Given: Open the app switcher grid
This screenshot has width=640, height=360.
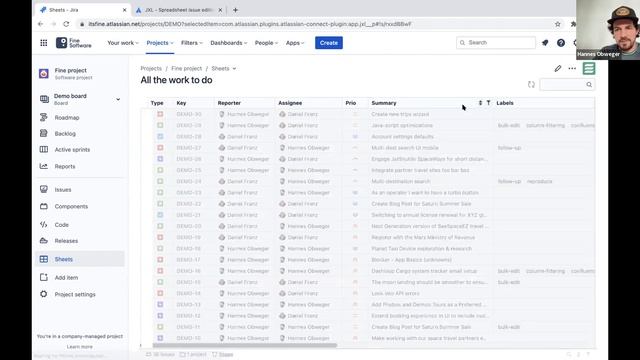Looking at the screenshot, I should (x=44, y=43).
